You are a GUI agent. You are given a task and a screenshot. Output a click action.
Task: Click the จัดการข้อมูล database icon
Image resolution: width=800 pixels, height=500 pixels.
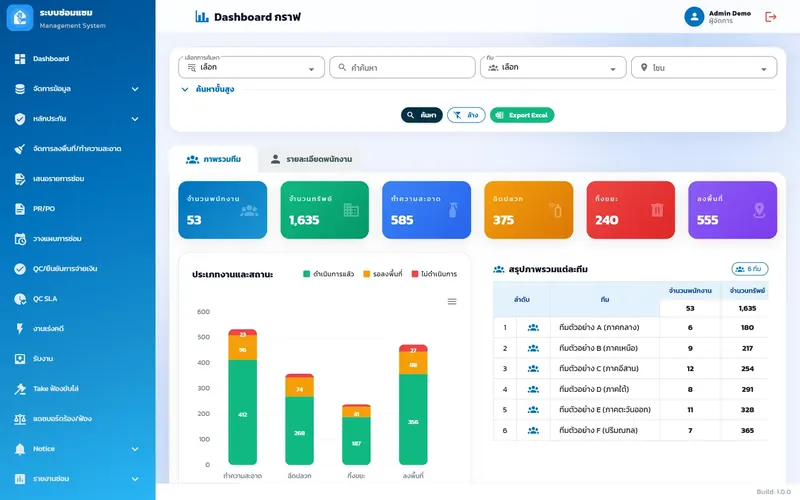point(20,89)
